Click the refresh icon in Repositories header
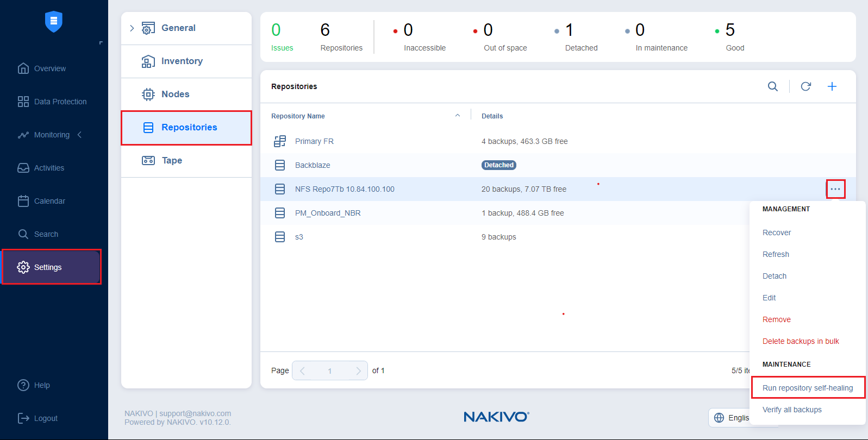 coord(805,86)
